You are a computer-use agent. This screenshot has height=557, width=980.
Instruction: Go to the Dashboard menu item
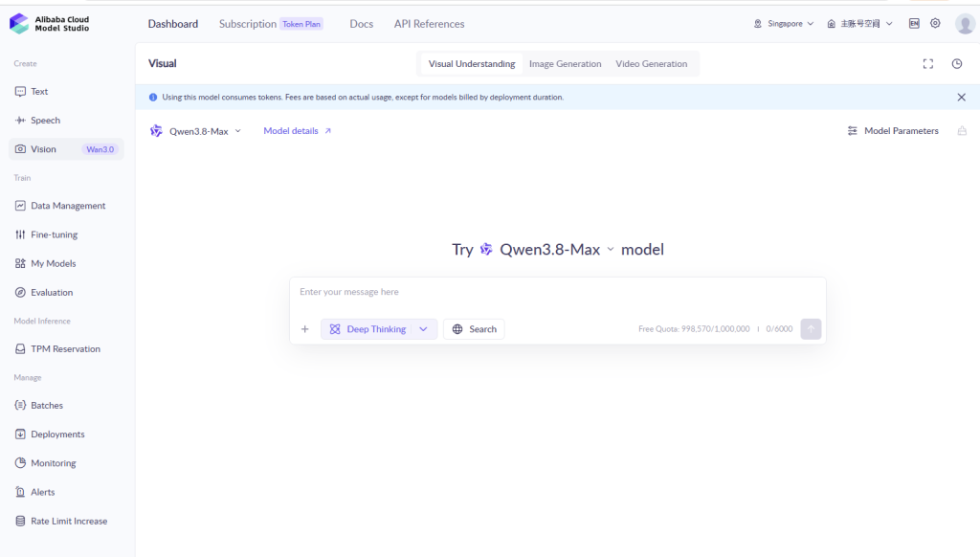173,24
